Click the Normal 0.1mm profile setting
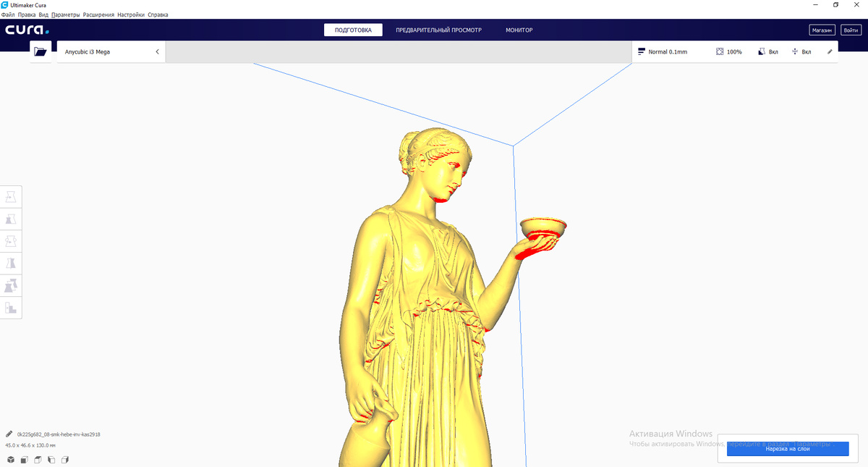868x467 pixels. 663,52
